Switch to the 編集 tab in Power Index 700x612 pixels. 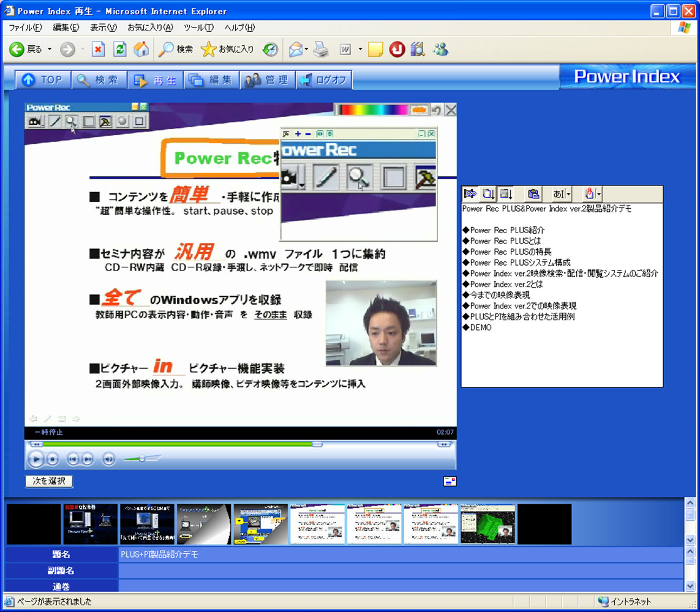click(211, 80)
